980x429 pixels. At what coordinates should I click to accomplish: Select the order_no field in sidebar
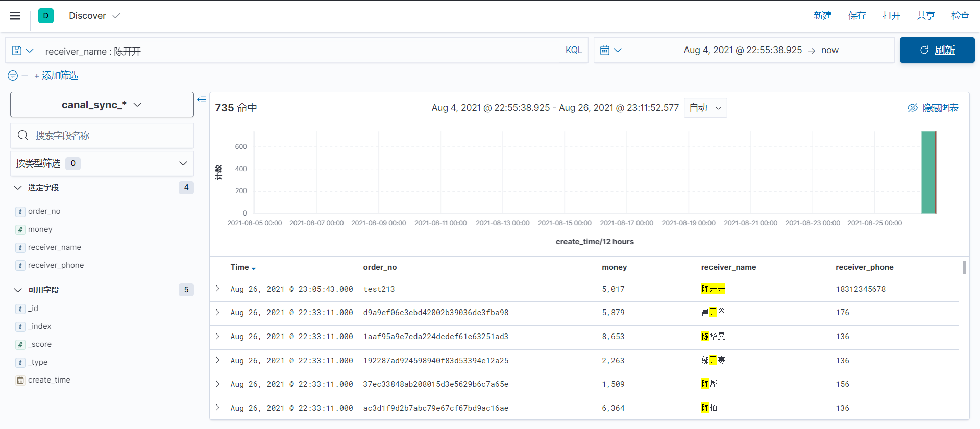pos(44,211)
